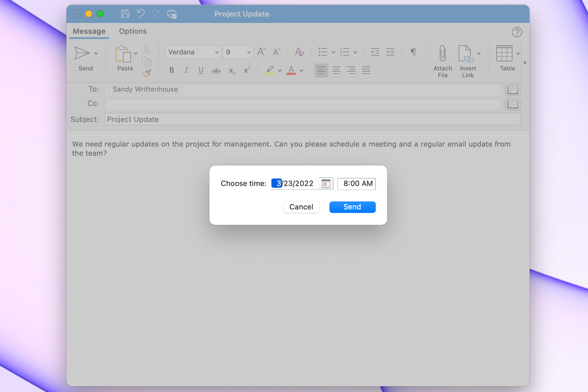Open the font size 9 dropdown

[x=238, y=52]
